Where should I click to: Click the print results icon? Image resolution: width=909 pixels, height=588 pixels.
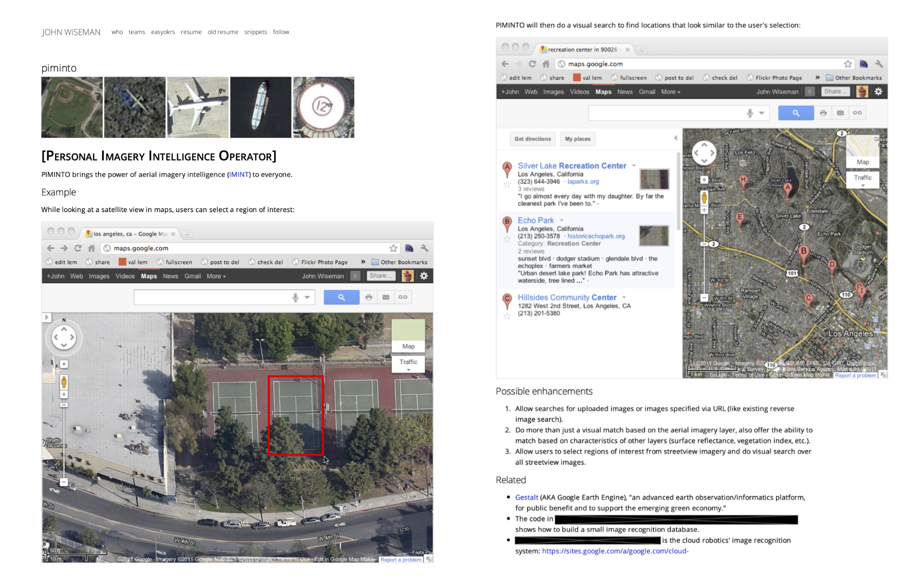tap(823, 113)
